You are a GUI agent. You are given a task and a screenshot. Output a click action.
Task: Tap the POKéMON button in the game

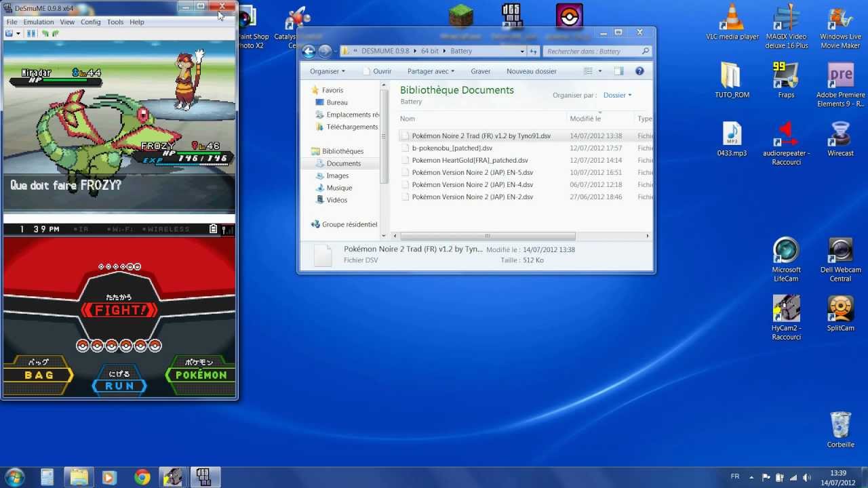tap(201, 375)
